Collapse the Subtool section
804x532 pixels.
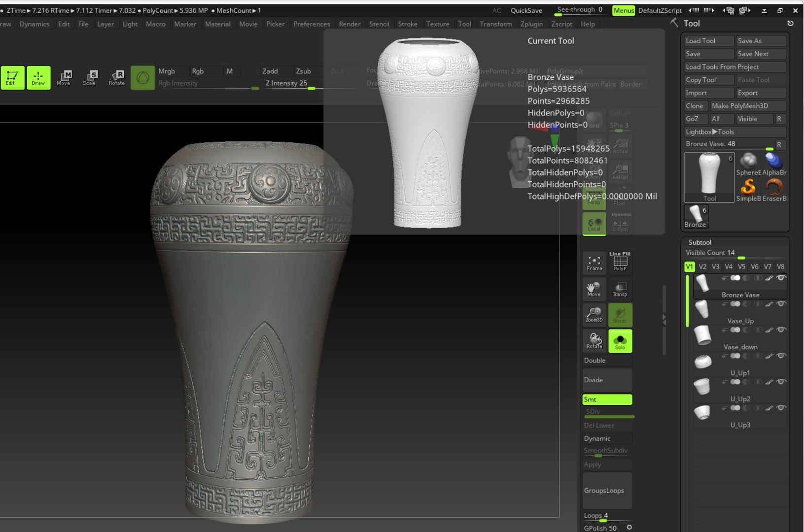pyautogui.click(x=699, y=242)
